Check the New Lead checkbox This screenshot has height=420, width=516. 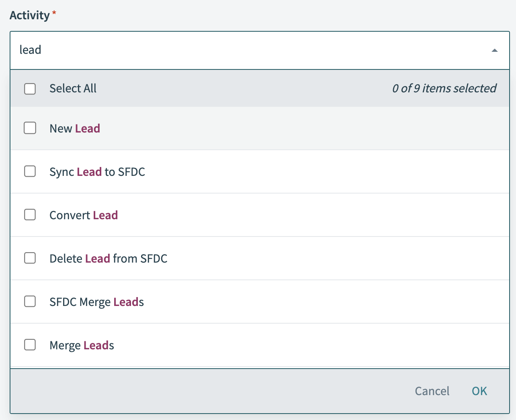(30, 128)
